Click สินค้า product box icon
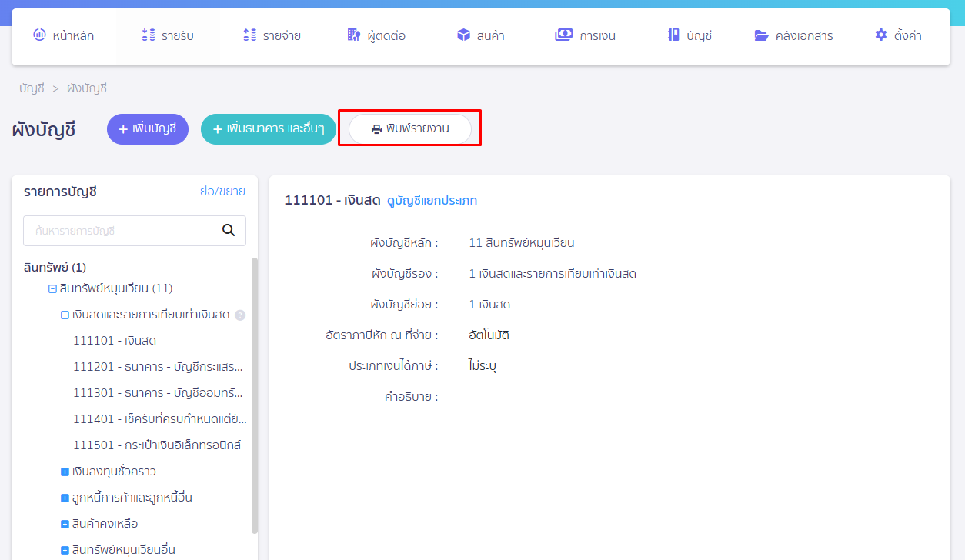Viewport: 965px width, 560px height. [463, 35]
